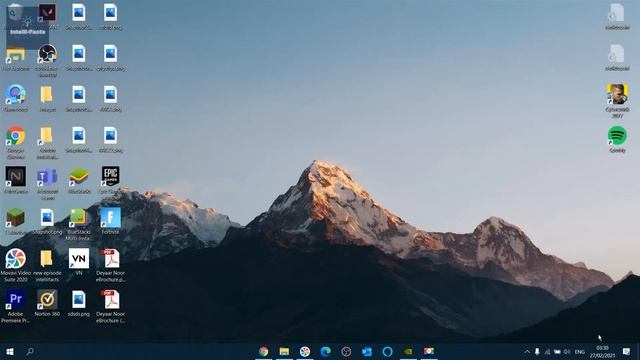
Task: Expand hidden system tray icons
Action: click(x=527, y=352)
